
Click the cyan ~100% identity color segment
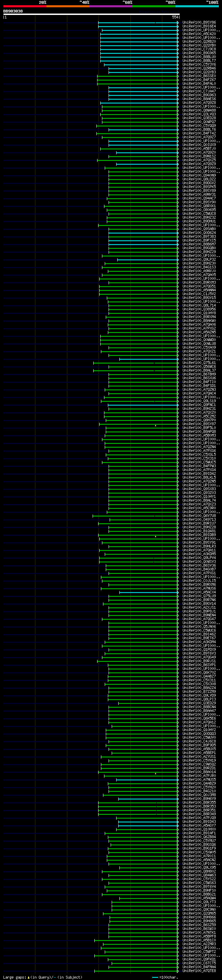197,6
